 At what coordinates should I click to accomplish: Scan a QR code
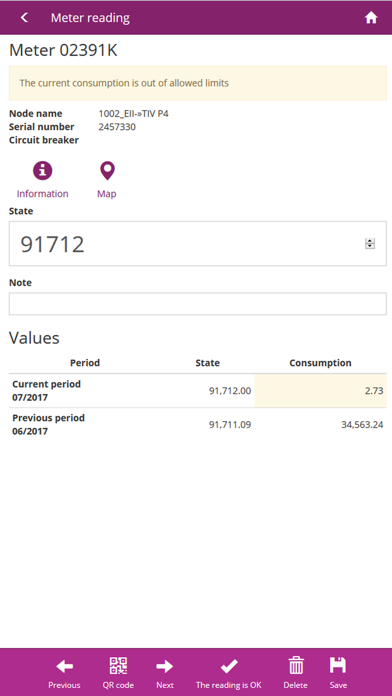118,673
